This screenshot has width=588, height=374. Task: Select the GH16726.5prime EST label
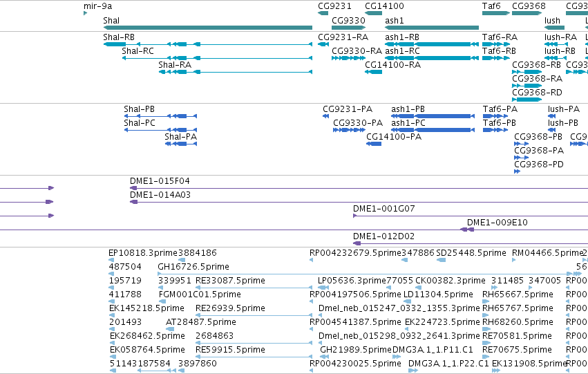[193, 267]
